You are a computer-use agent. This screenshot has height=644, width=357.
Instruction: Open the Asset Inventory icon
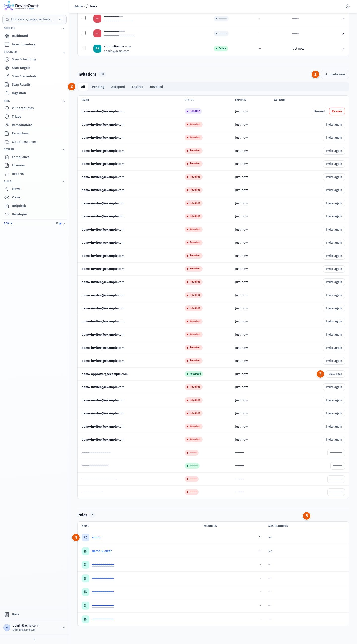[x=7, y=44]
